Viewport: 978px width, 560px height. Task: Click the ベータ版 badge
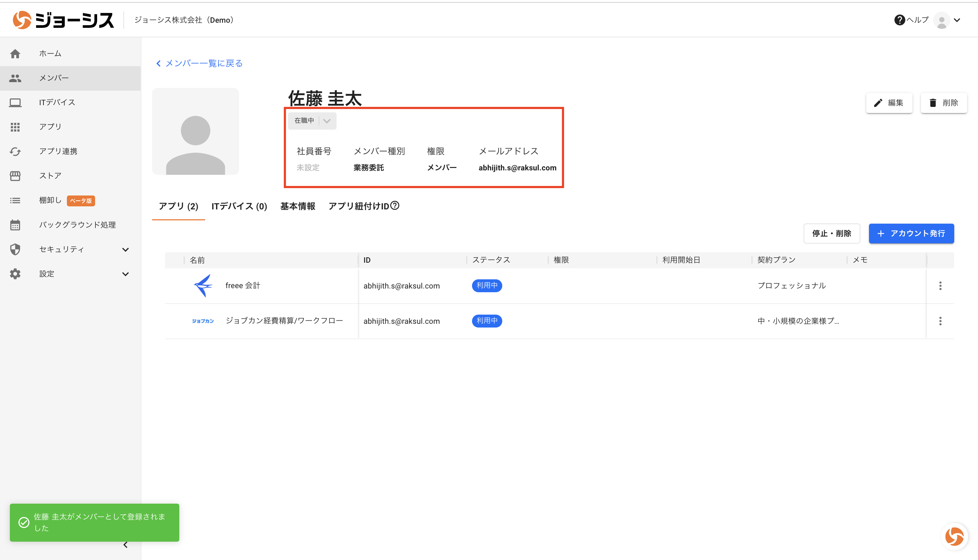click(81, 201)
